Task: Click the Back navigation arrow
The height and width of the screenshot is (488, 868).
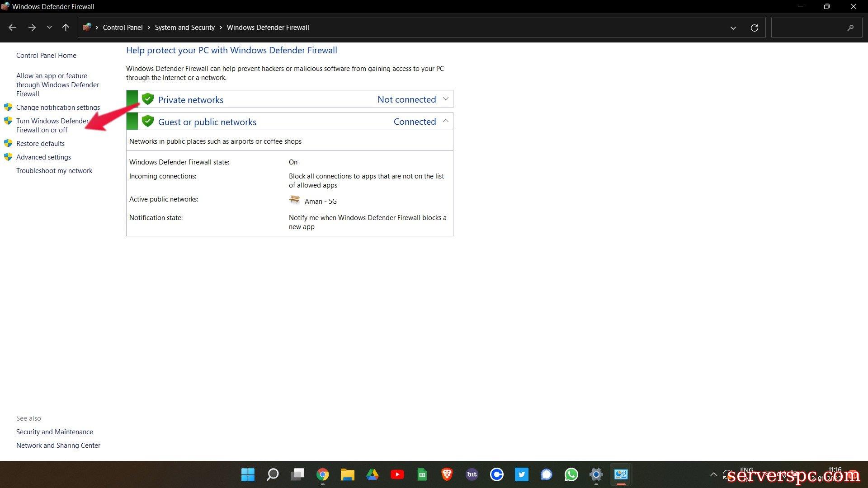Action: click(x=12, y=28)
